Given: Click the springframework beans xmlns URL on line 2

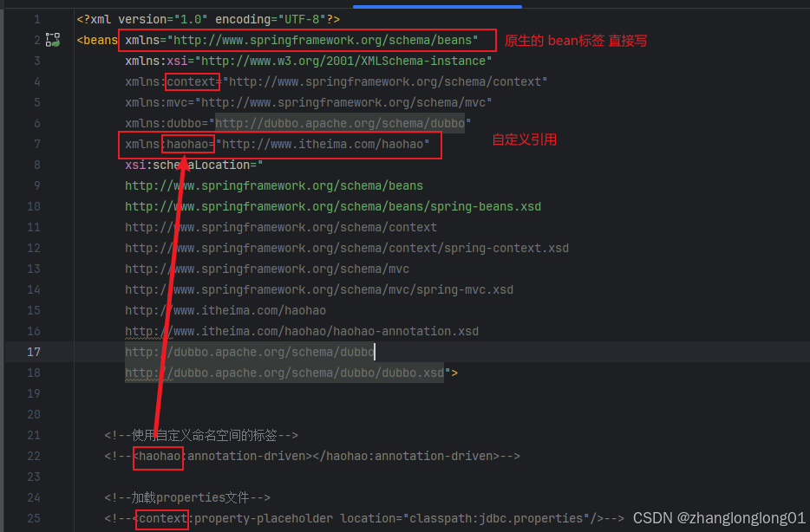Looking at the screenshot, I should (x=323, y=40).
